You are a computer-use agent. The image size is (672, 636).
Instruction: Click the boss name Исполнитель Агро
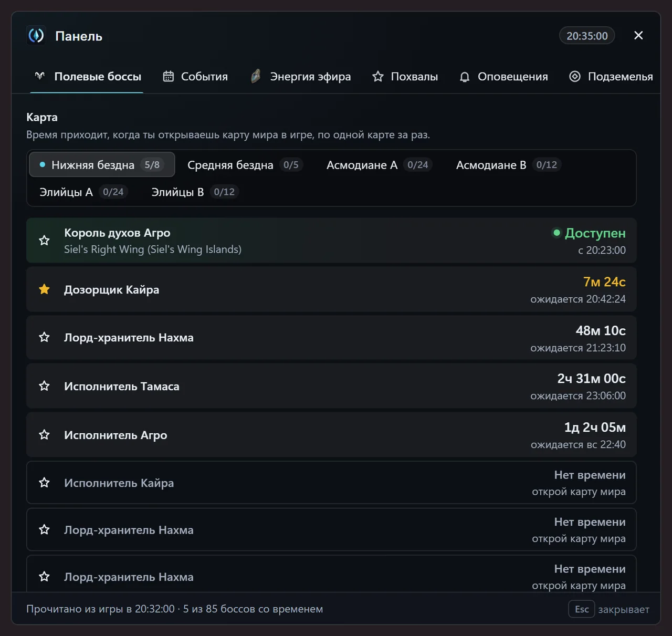tap(115, 435)
